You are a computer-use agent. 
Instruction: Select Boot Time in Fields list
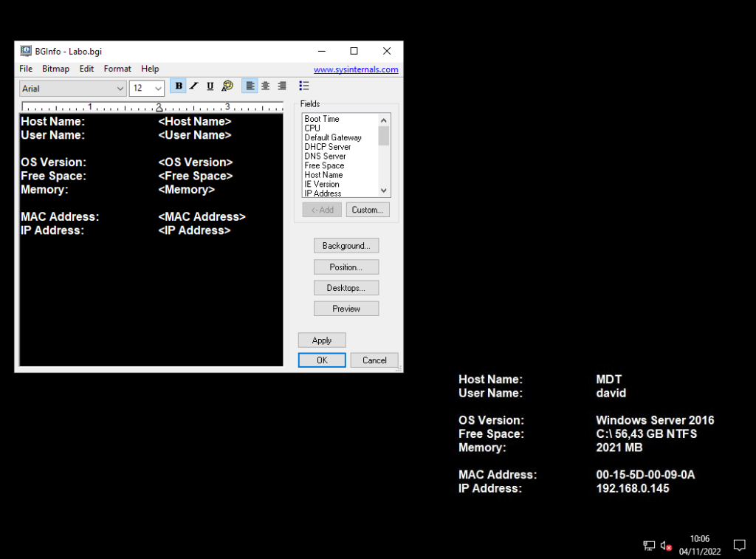coord(322,119)
